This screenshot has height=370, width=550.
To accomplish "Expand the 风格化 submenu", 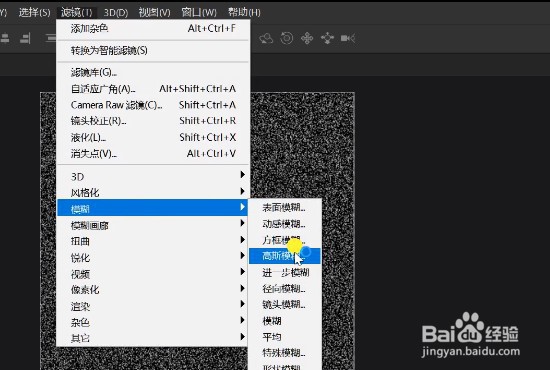I will click(153, 192).
